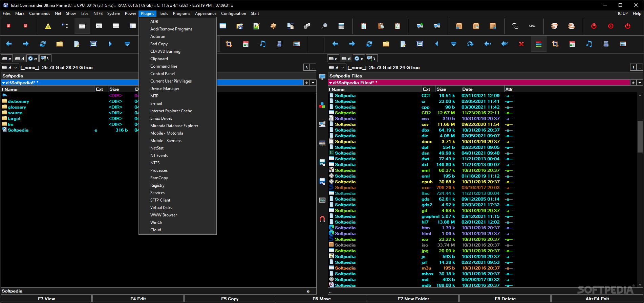Click the left panel yellow folder icon
644x303 pixels.
pos(60,44)
